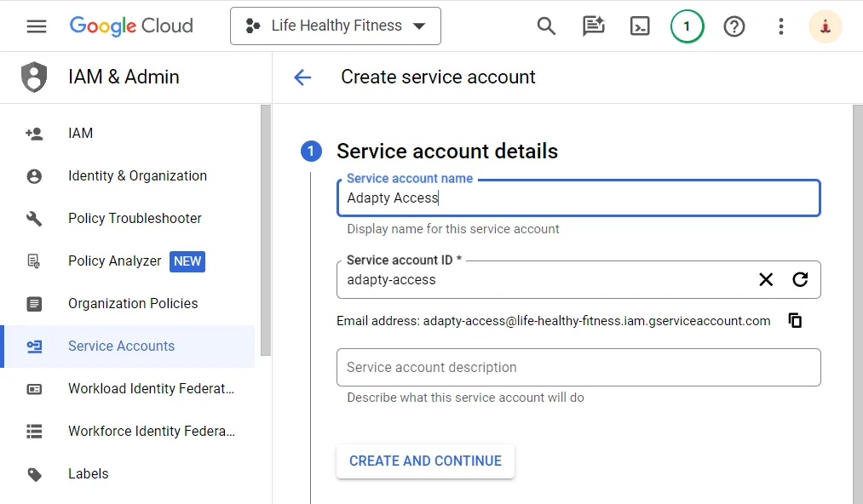Click the search magnifier icon

pos(546,26)
